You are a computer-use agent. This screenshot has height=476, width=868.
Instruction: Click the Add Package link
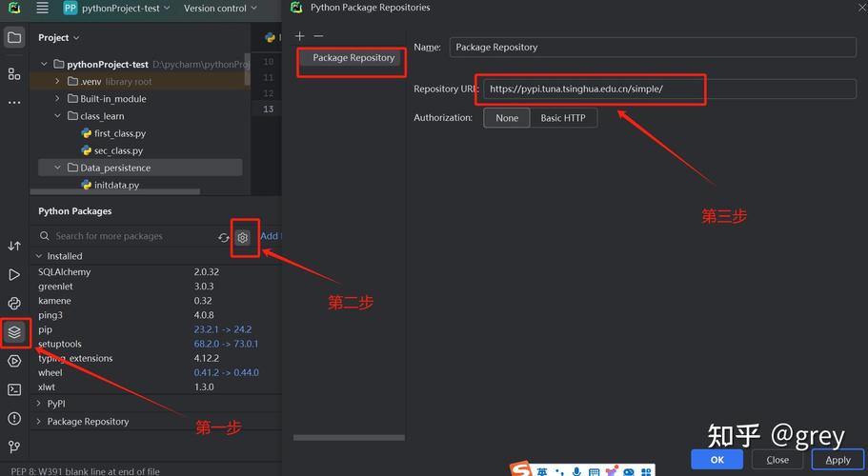point(271,236)
